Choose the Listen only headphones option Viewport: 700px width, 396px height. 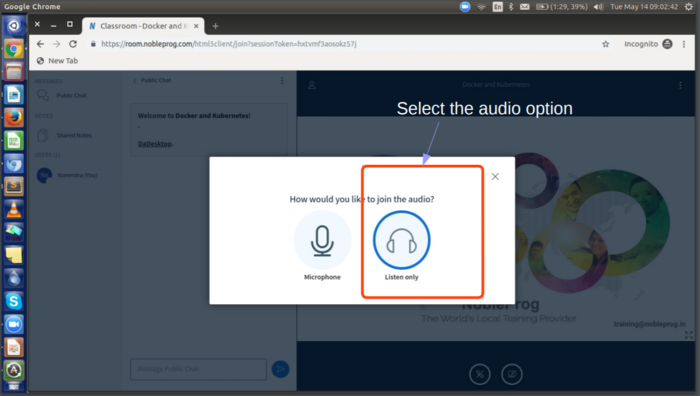coord(401,240)
